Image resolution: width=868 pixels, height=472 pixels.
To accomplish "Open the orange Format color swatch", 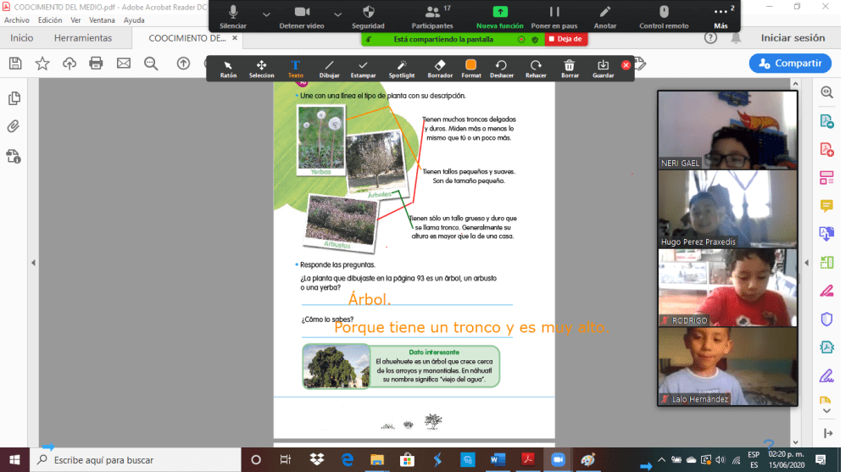I will point(471,67).
